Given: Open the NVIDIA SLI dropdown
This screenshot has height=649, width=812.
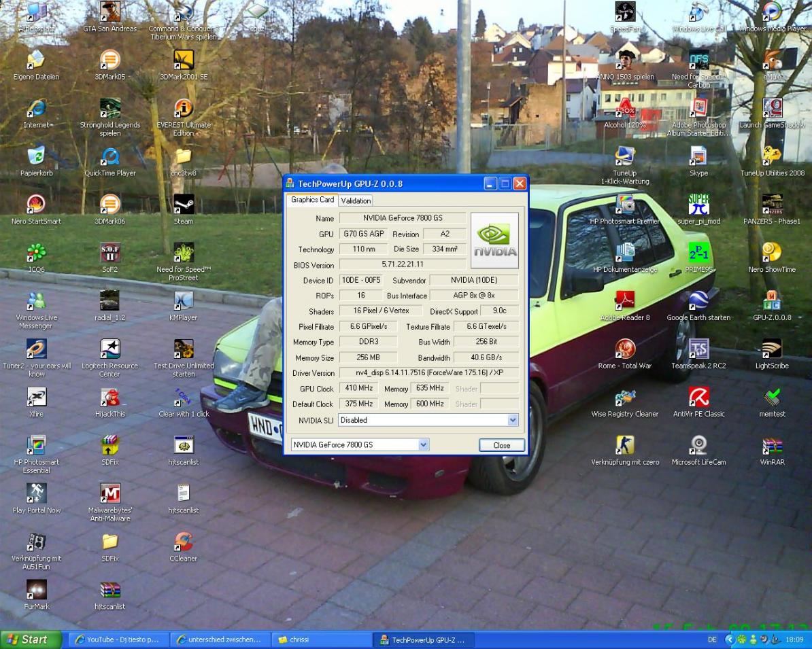Looking at the screenshot, I should pos(513,420).
